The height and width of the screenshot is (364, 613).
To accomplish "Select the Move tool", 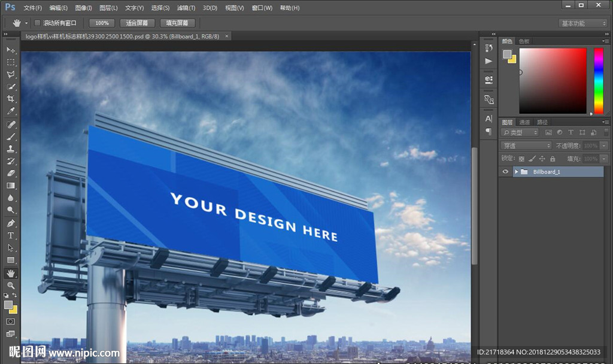I will coord(11,50).
